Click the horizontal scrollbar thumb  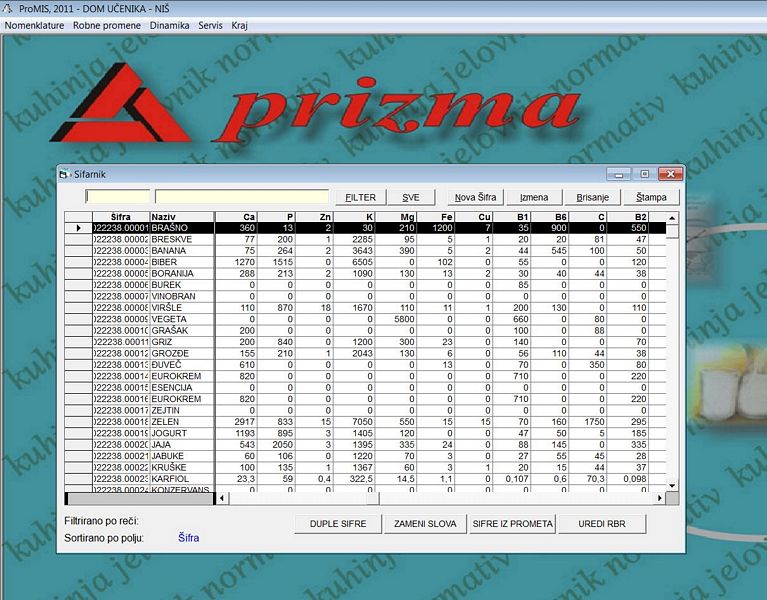pos(373,498)
